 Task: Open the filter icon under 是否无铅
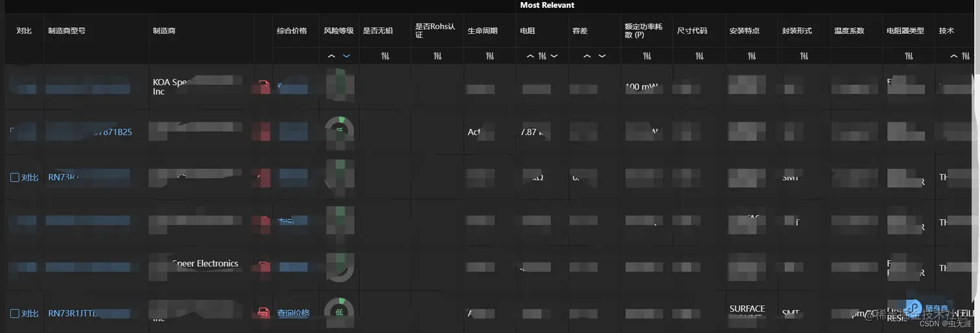pyautogui.click(x=385, y=56)
